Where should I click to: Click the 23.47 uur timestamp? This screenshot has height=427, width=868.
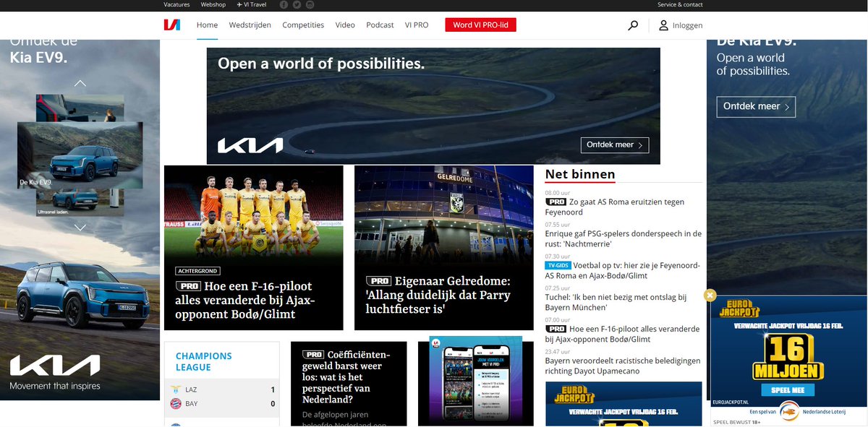[558, 352]
